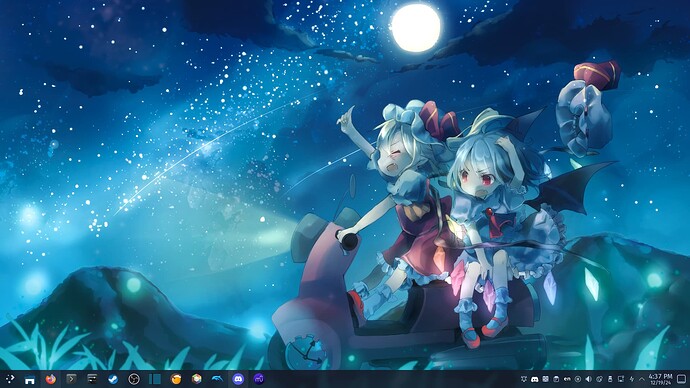Open the round orange taskbar icon

(176, 379)
